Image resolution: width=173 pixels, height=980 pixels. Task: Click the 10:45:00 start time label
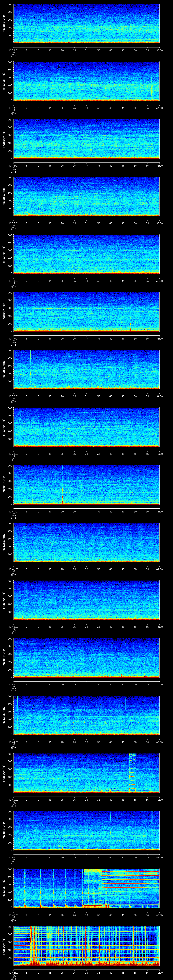[x=13, y=800]
